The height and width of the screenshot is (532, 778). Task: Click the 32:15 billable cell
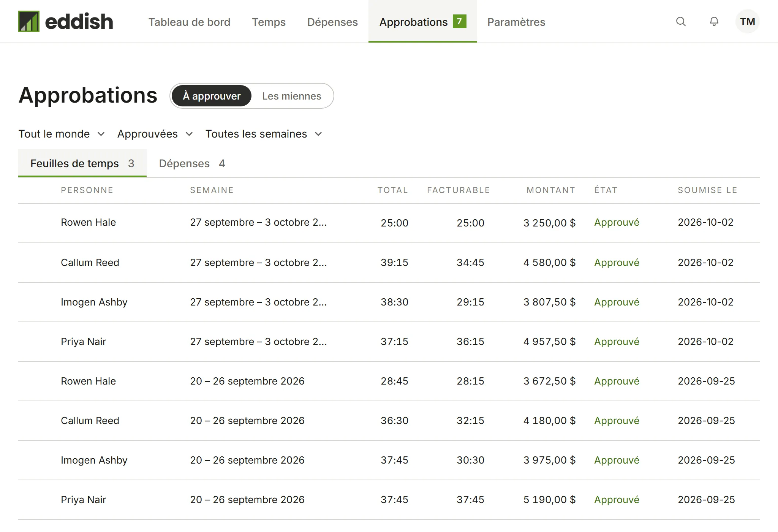click(x=470, y=421)
